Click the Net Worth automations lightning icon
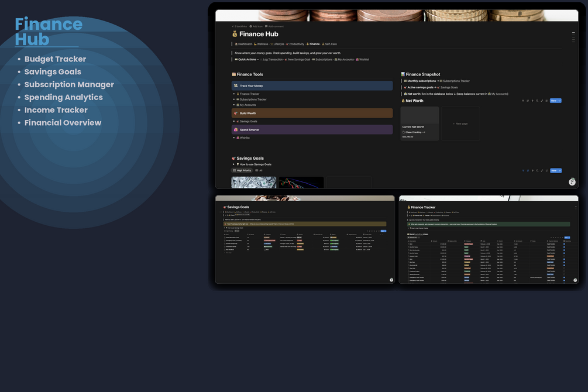The width and height of the screenshot is (588, 392). pos(532,101)
